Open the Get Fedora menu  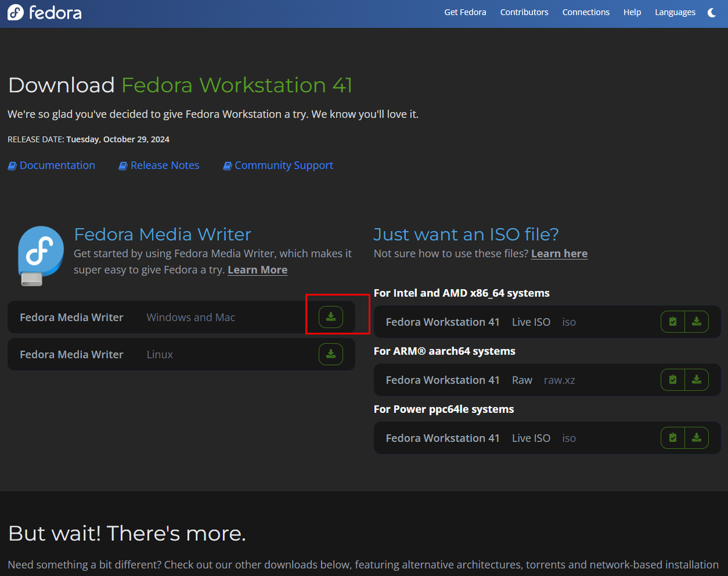[465, 12]
